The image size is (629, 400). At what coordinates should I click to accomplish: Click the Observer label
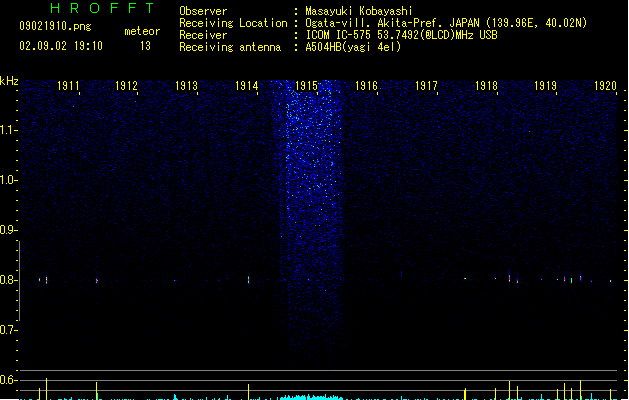click(x=203, y=11)
